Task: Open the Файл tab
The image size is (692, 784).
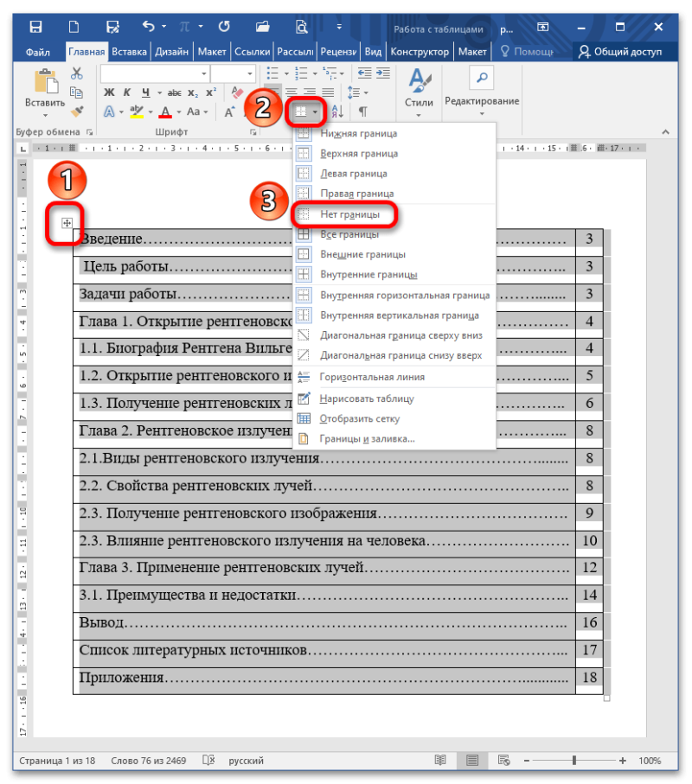Action: (x=37, y=52)
